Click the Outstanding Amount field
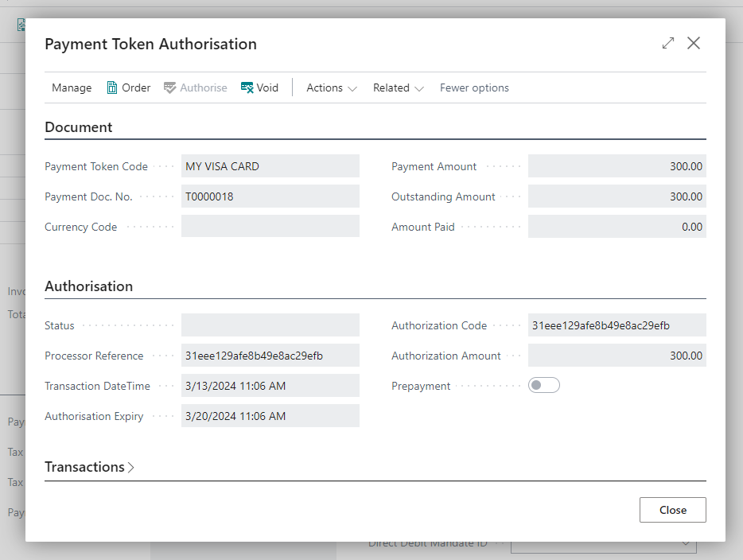Image resolution: width=743 pixels, height=560 pixels. pyautogui.click(x=617, y=196)
